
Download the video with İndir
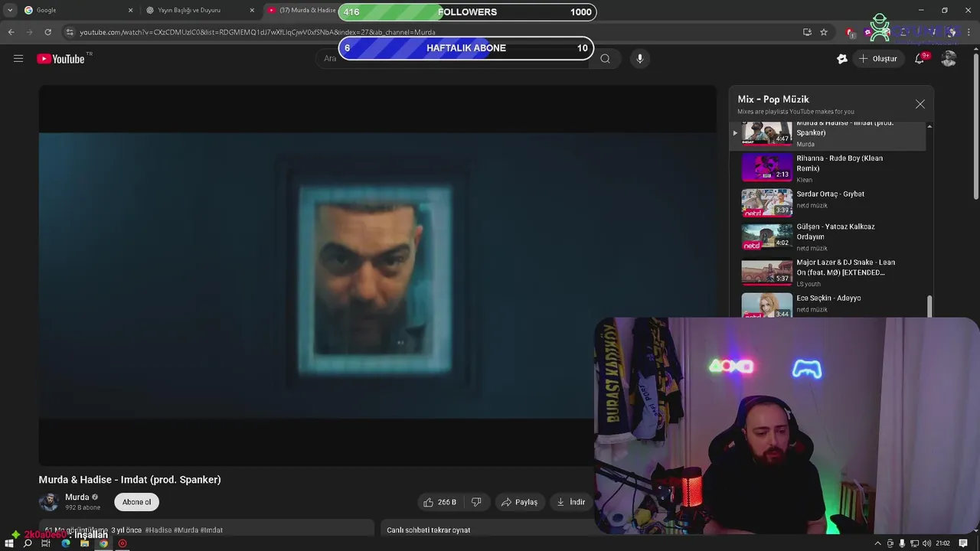(571, 502)
